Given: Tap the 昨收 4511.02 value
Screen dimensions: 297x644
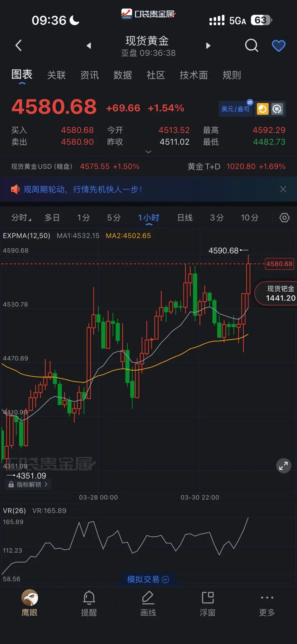Looking at the screenshot, I should coord(174,142).
